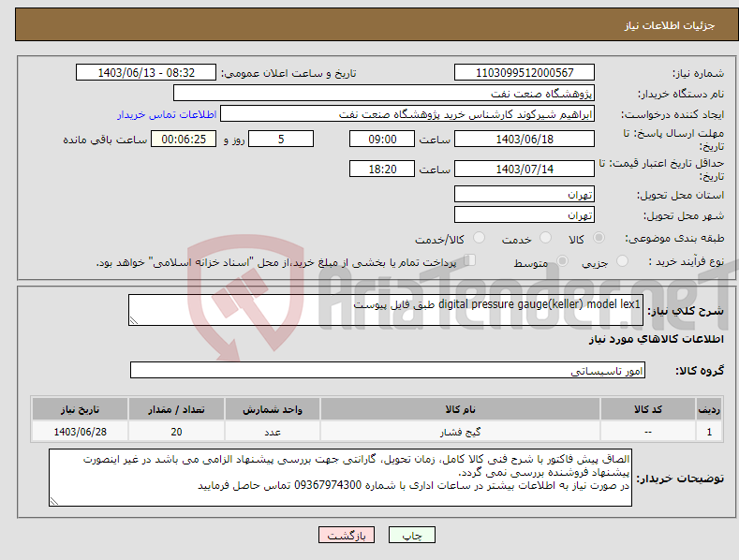
Task: Click the unit cell عدد
Action: click(273, 432)
